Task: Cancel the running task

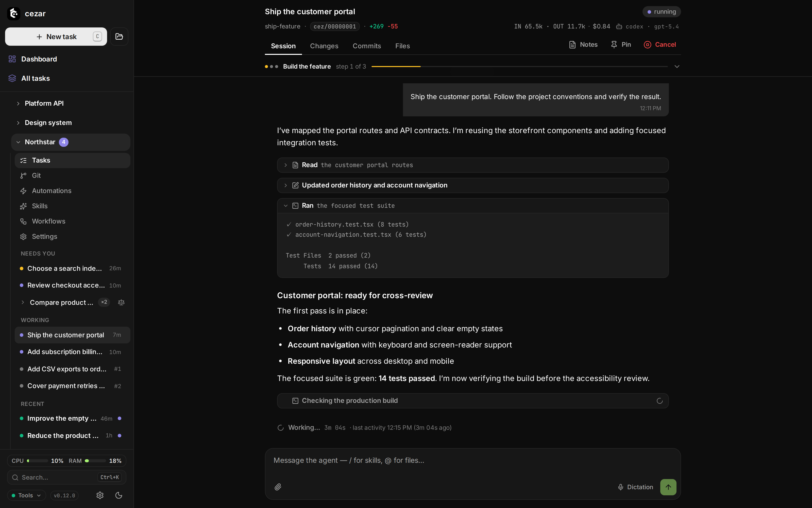Action: [660, 45]
